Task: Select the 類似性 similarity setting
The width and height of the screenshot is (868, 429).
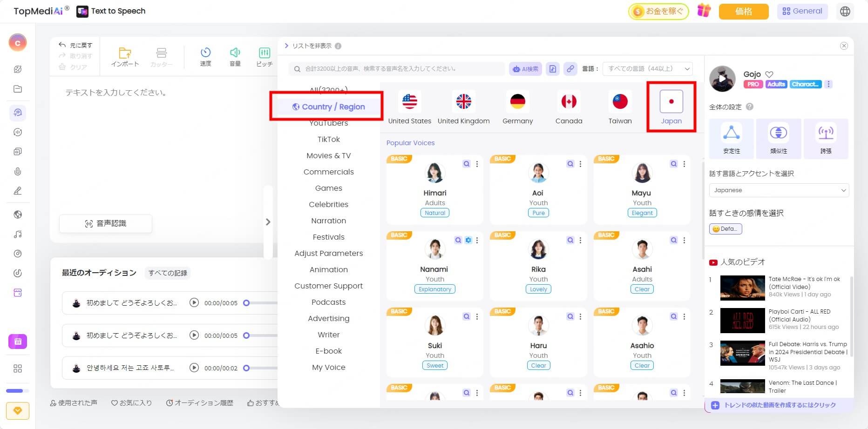Action: (x=779, y=139)
